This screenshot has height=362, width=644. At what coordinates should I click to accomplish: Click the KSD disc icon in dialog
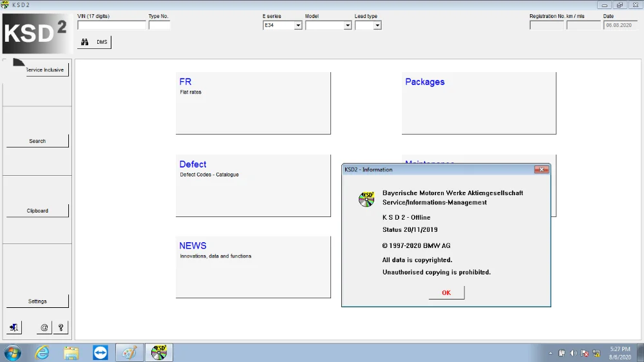366,199
